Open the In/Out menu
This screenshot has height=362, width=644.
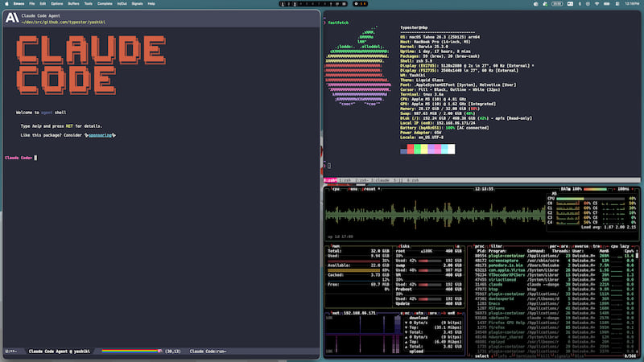coord(122,4)
